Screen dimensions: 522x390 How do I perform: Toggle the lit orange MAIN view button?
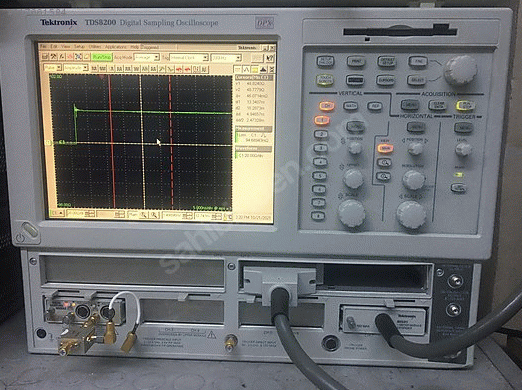[385, 148]
